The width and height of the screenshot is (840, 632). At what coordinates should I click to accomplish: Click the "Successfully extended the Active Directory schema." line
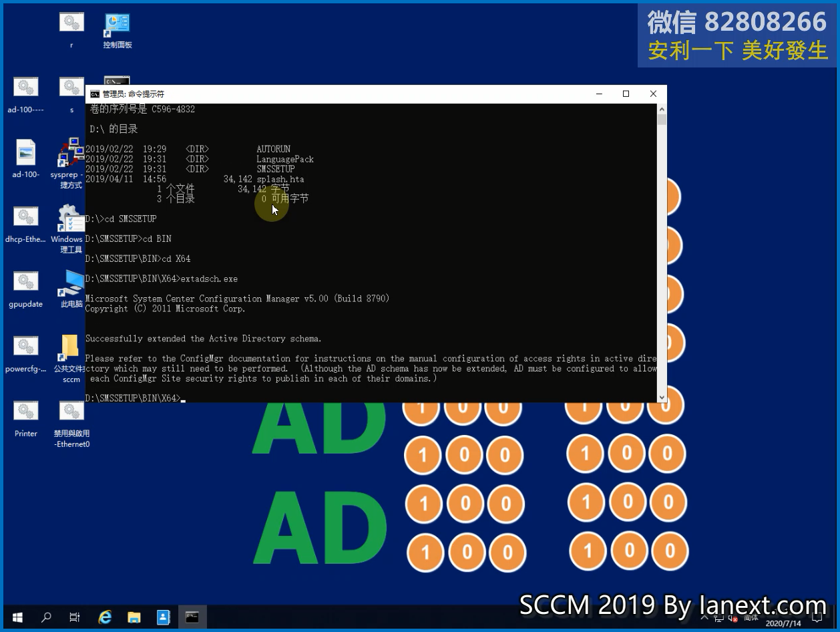(x=204, y=339)
